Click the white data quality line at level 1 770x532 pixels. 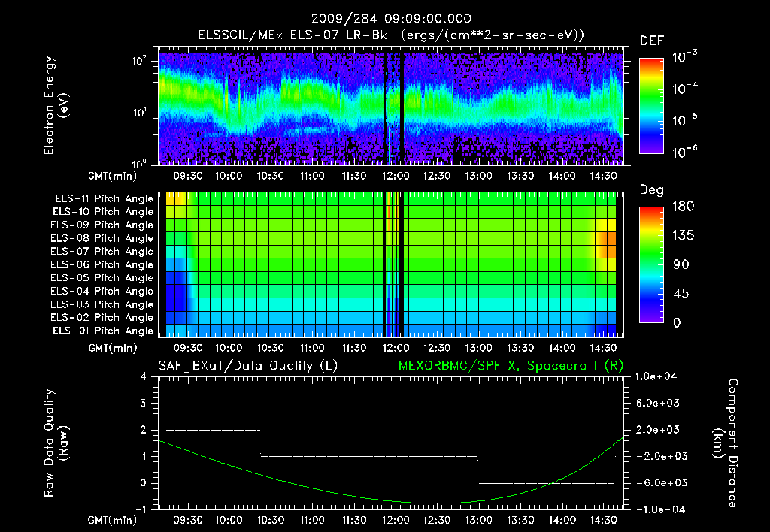tap(368, 456)
